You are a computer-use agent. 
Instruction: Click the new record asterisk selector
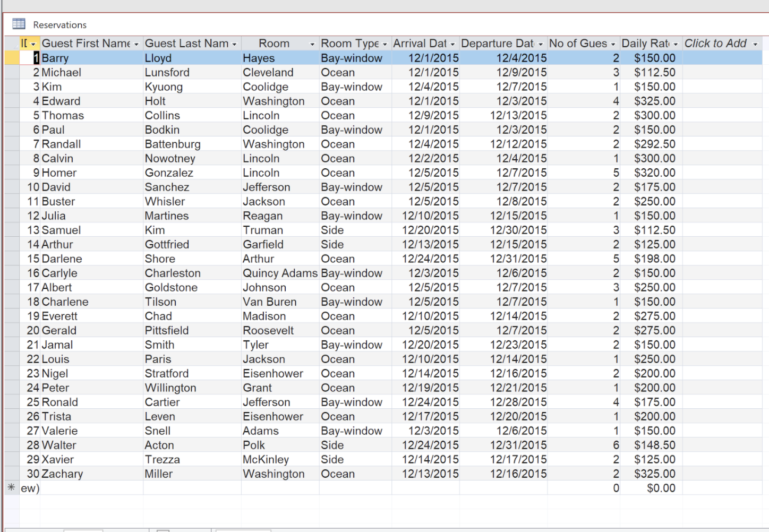coord(11,487)
